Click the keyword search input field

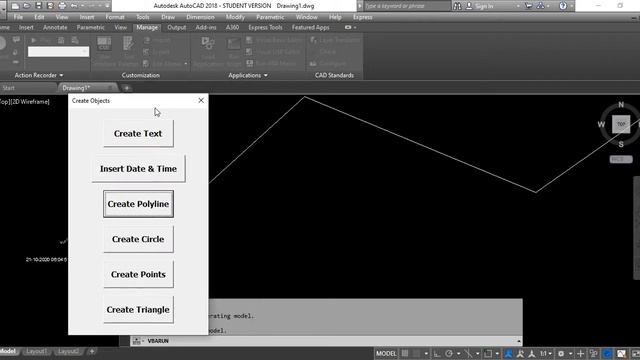[x=407, y=6]
